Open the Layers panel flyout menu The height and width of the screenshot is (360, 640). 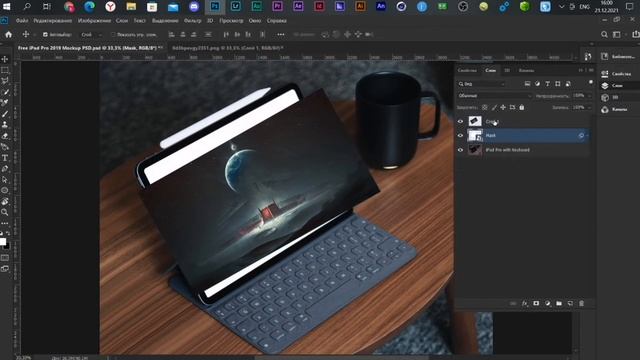tap(591, 70)
